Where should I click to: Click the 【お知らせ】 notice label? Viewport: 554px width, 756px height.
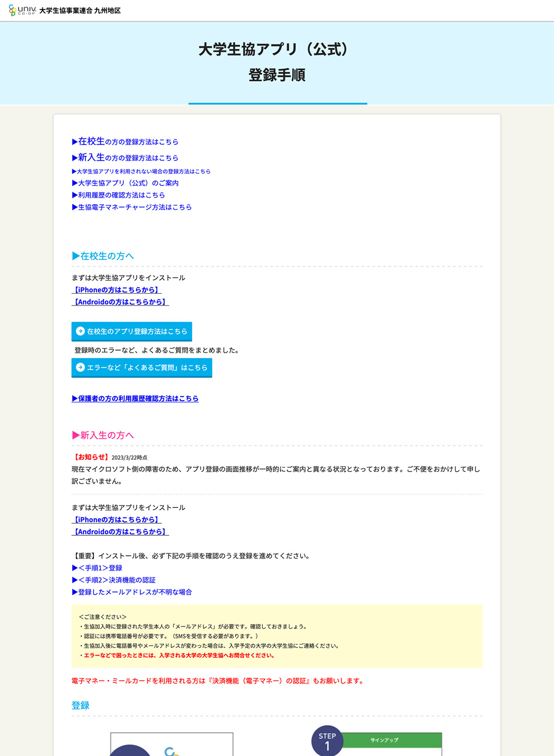(91, 457)
